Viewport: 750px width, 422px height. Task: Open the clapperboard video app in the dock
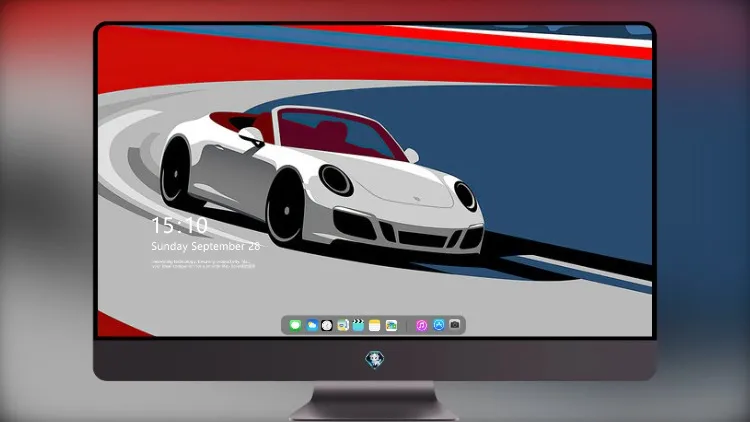pyautogui.click(x=358, y=325)
